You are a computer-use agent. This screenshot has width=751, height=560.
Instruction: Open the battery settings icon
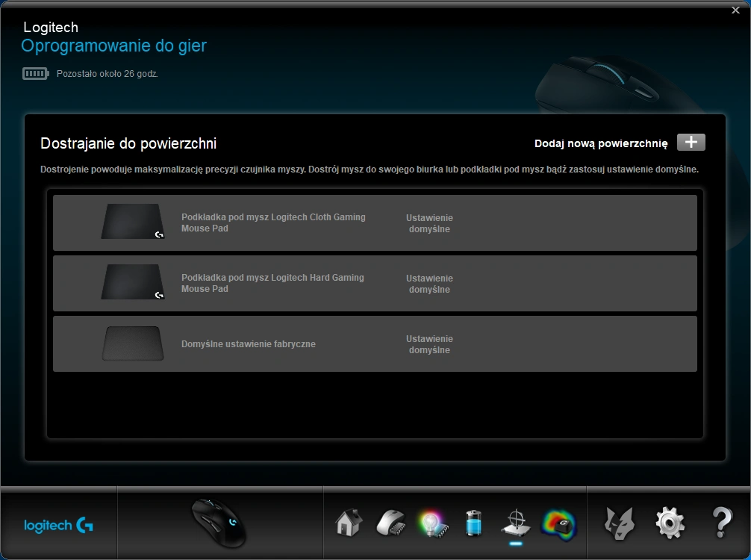(473, 523)
